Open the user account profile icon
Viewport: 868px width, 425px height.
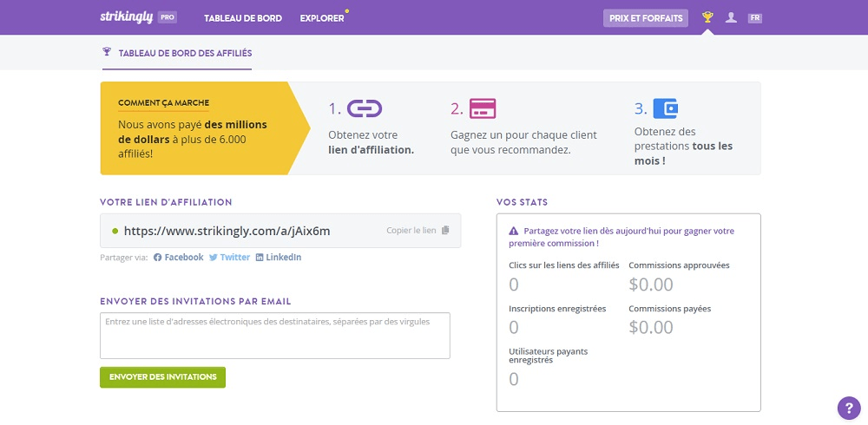731,17
